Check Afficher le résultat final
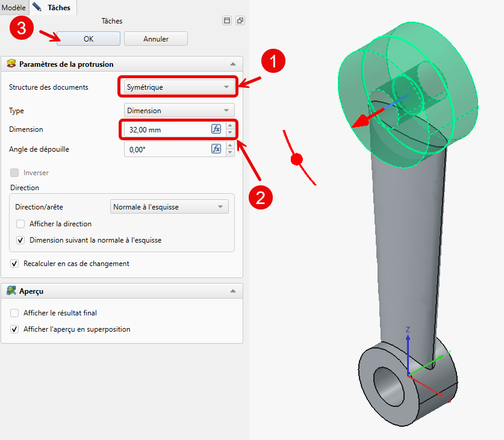The image size is (504, 440). tap(14, 313)
